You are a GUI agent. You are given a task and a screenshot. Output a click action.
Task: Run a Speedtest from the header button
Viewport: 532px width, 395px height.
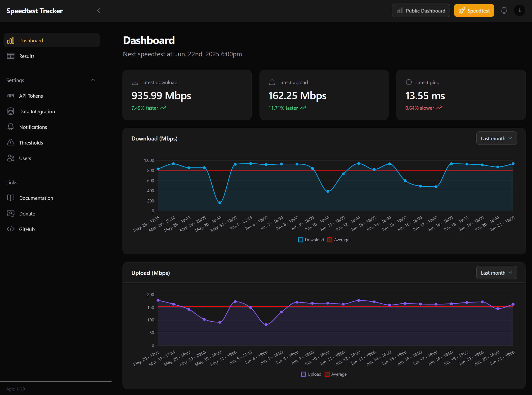click(x=474, y=10)
